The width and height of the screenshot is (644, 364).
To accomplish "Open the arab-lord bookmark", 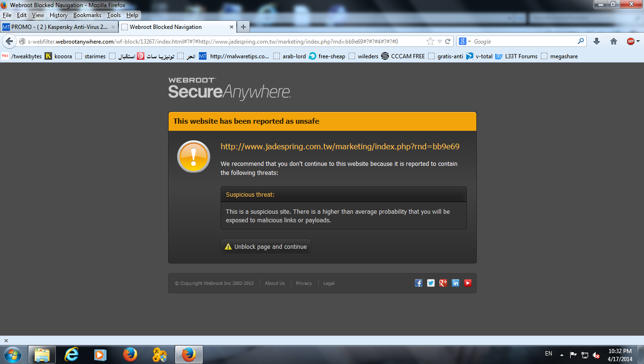I will pyautogui.click(x=289, y=56).
